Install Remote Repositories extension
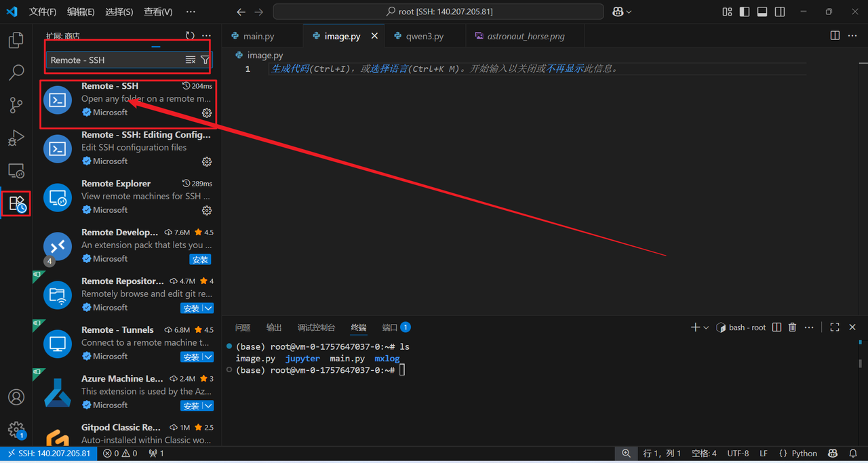This screenshot has height=463, width=868. [191, 308]
